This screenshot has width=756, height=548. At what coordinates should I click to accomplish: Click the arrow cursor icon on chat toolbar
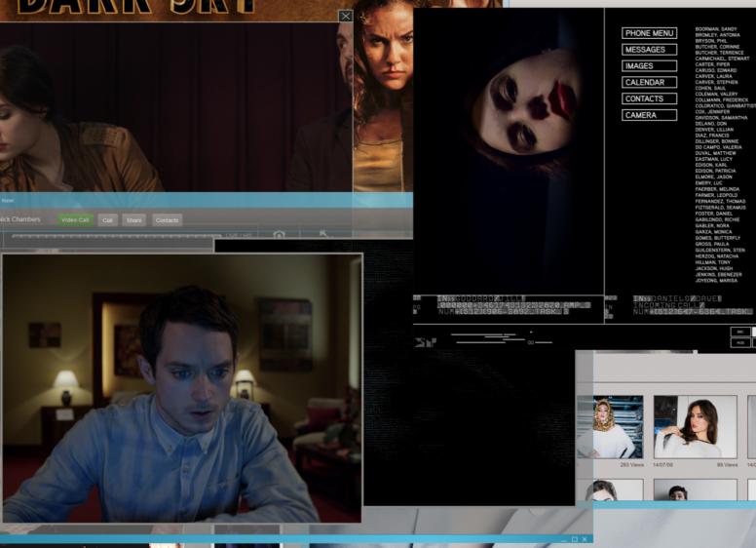pyautogui.click(x=323, y=234)
